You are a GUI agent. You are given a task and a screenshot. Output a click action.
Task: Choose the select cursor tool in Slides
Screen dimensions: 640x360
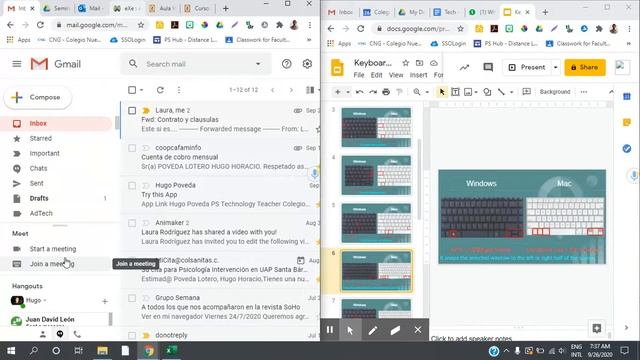[x=442, y=92]
